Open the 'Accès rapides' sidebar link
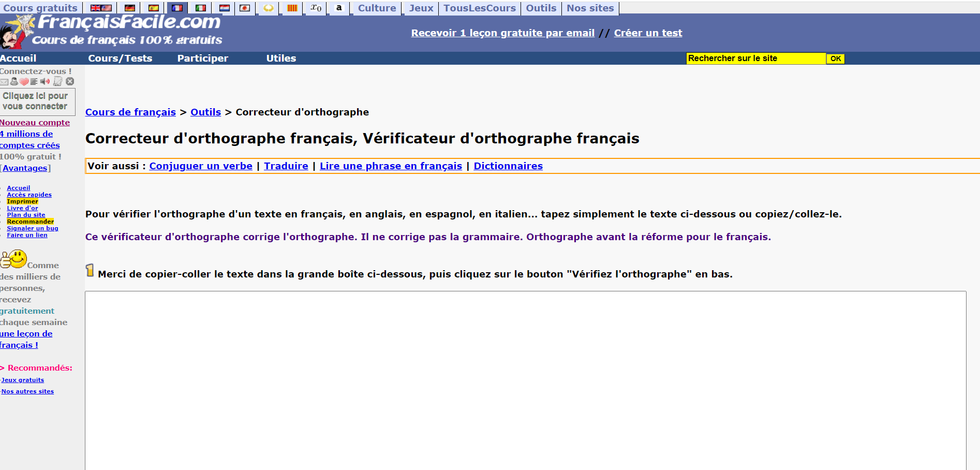The height and width of the screenshot is (470, 980). click(29, 195)
